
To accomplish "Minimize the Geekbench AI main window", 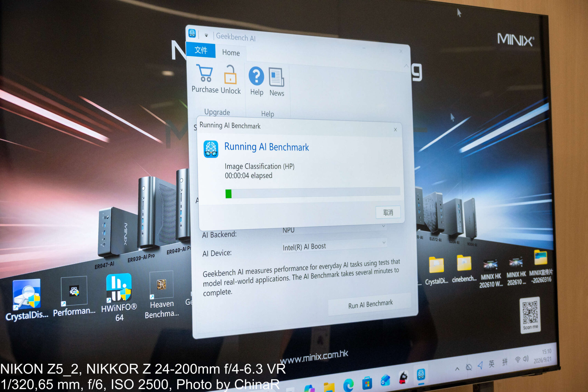I will 364,48.
